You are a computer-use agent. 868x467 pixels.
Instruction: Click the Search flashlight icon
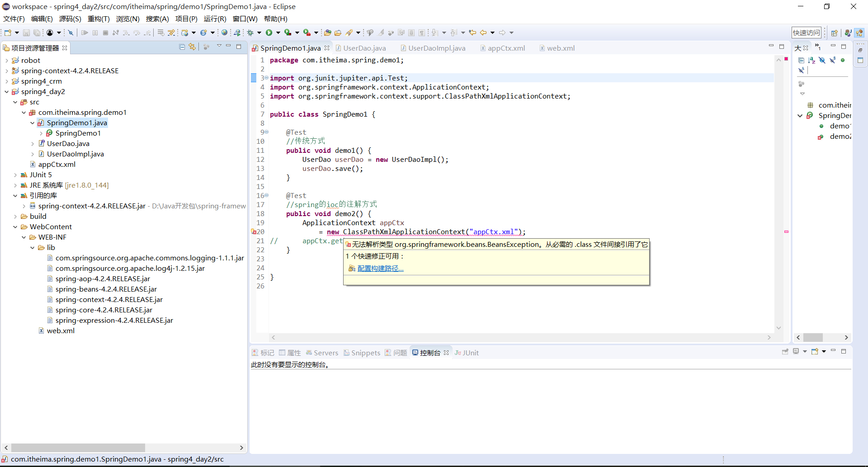[x=349, y=33]
